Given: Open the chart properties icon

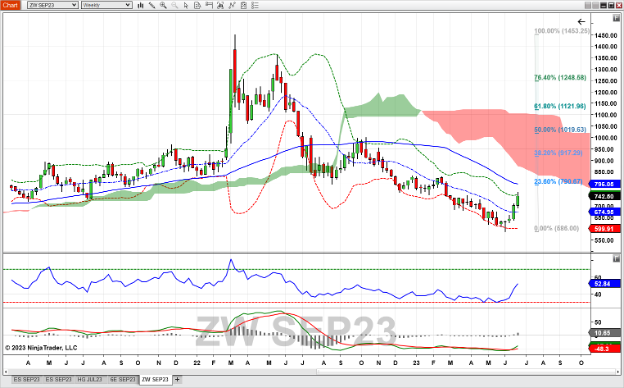Looking at the screenshot, I should (244, 5).
